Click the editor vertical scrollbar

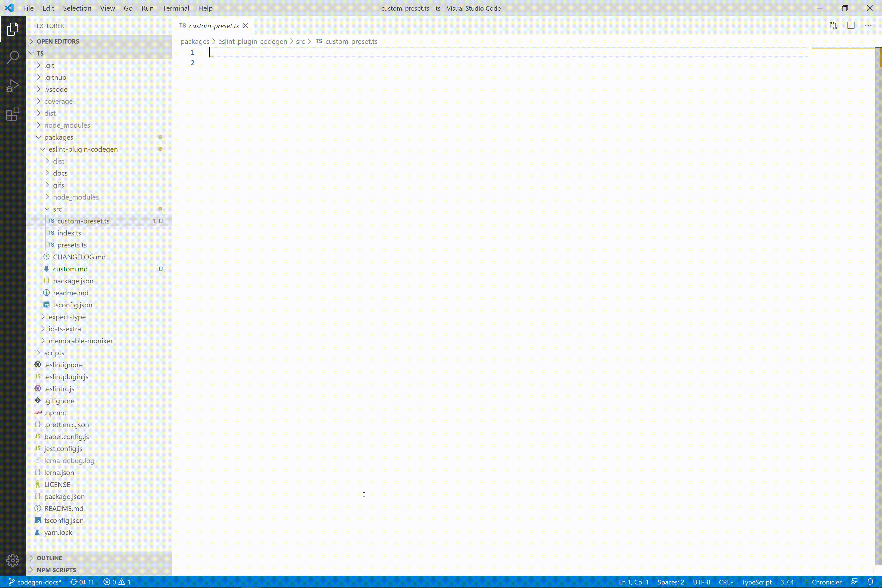coord(878,300)
